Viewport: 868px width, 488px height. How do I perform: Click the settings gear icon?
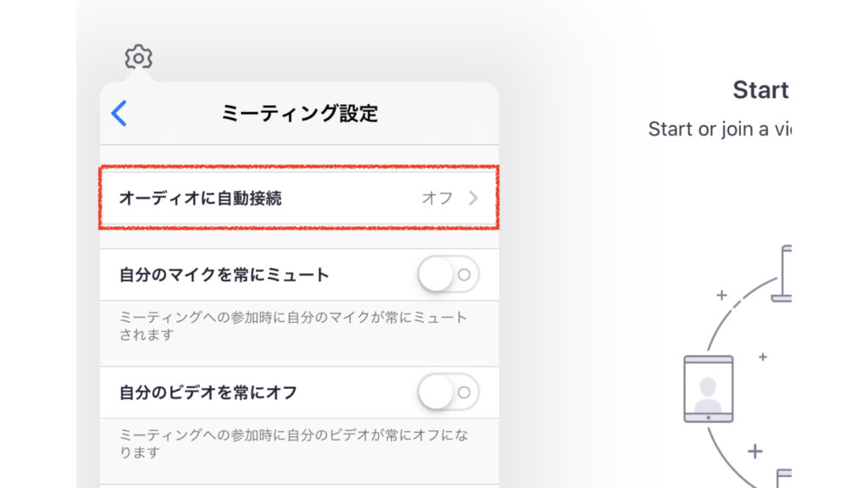pyautogui.click(x=138, y=58)
